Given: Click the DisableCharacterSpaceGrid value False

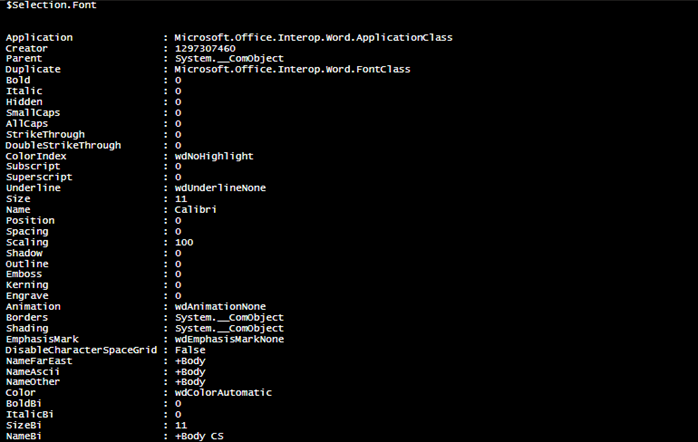Looking at the screenshot, I should [x=190, y=350].
